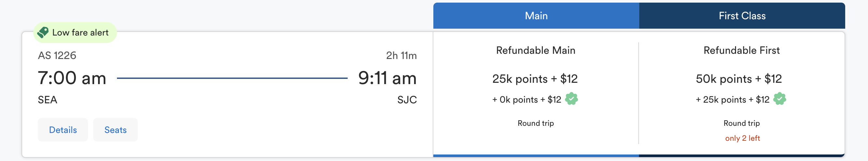The height and width of the screenshot is (161, 868).
Task: Click the SJC arrival airport code
Action: click(407, 100)
